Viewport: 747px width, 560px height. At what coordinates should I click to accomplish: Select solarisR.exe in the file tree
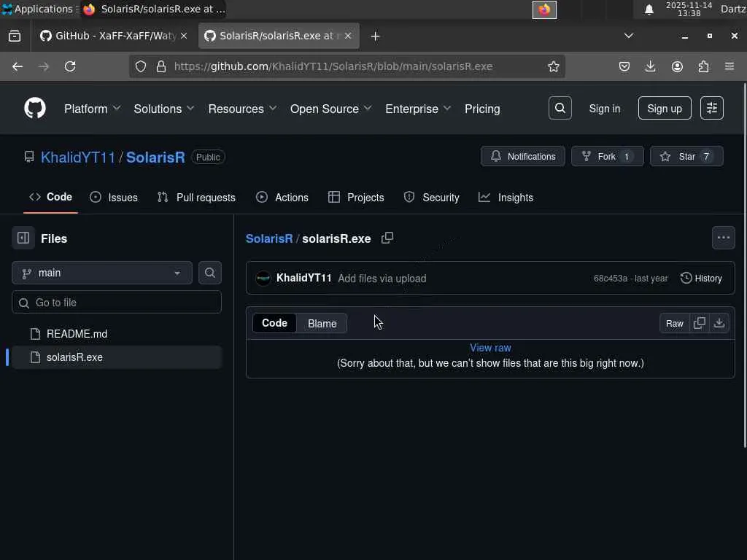click(117, 357)
